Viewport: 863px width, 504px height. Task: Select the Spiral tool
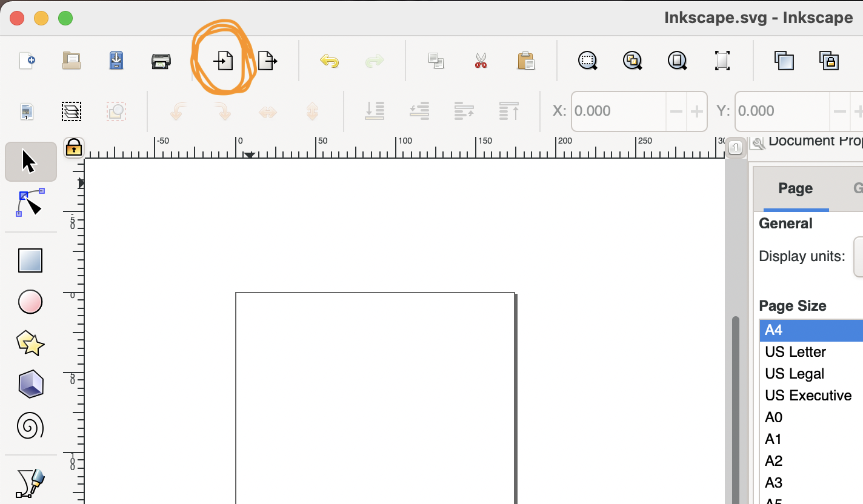point(30,426)
